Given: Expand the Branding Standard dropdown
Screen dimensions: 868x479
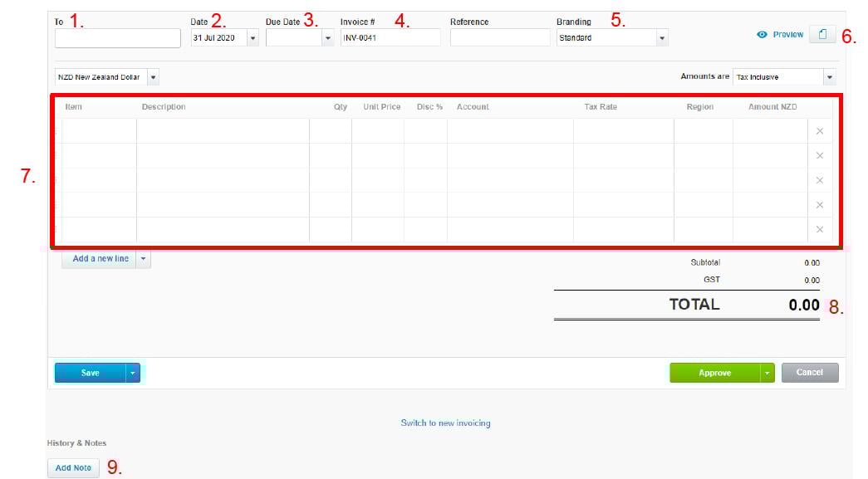Looking at the screenshot, I should [661, 38].
